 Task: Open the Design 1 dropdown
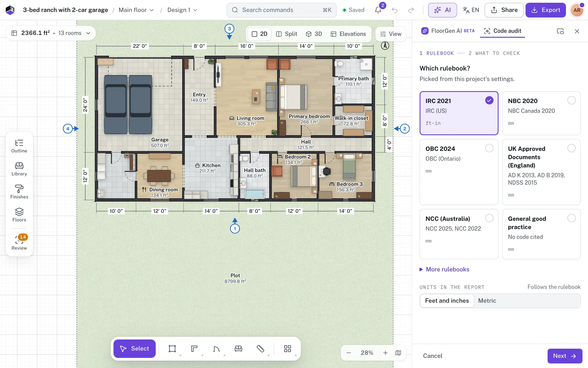(x=182, y=10)
